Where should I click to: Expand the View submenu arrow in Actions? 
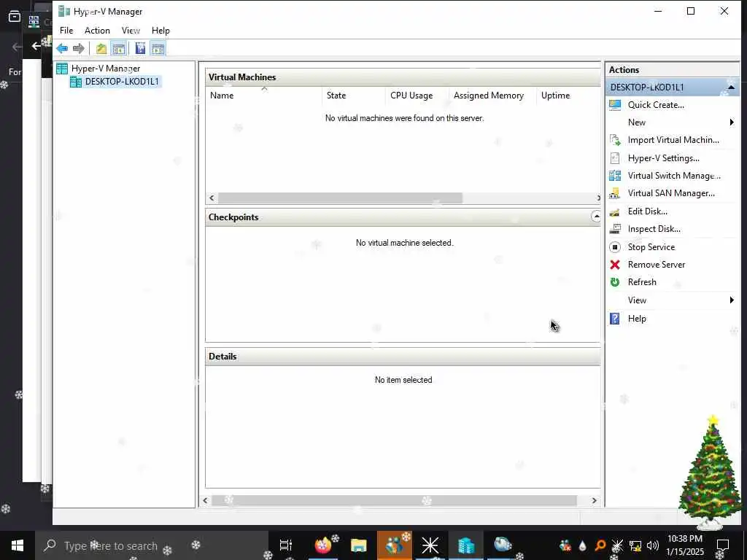pyautogui.click(x=732, y=300)
